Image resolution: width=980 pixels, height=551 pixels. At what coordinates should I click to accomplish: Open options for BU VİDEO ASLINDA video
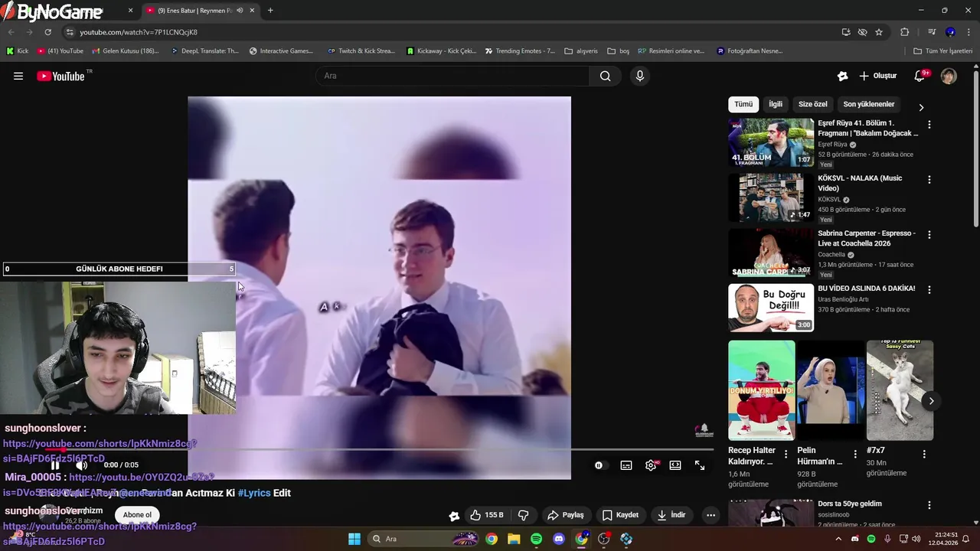pyautogui.click(x=929, y=290)
